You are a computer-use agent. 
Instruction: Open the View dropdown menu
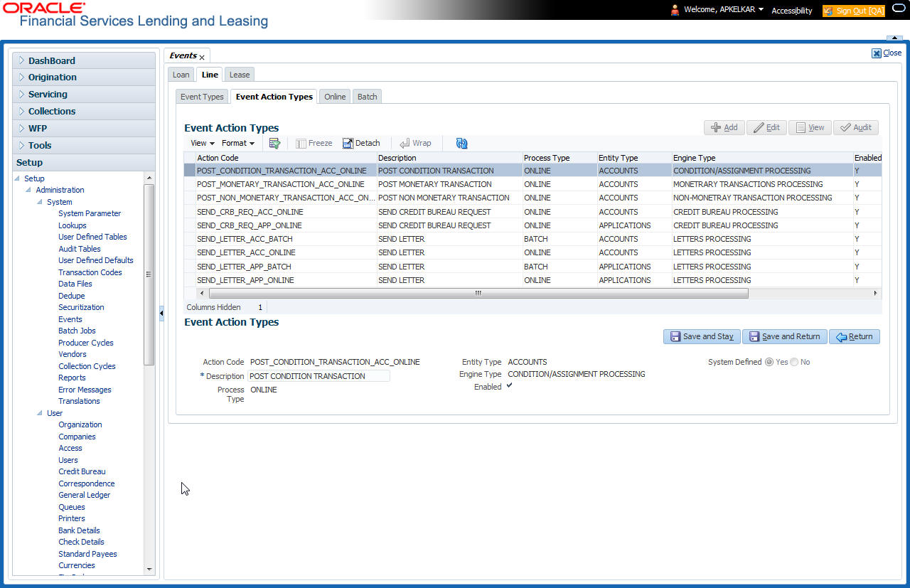(203, 143)
